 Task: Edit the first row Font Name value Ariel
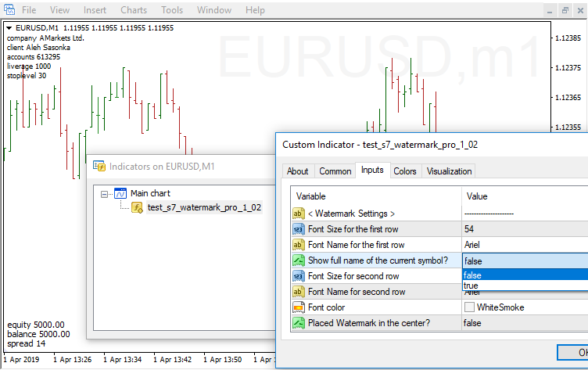click(525, 245)
